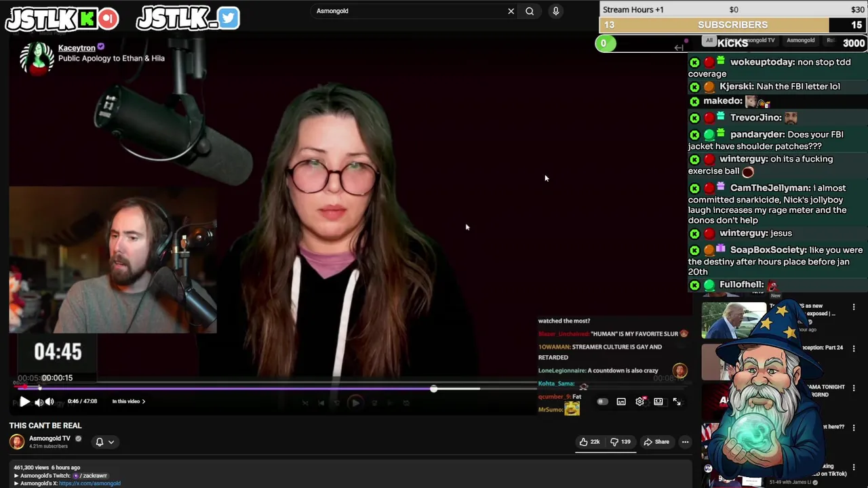Viewport: 868px width, 488px height.
Task: Click the green X beside TrevorJino
Action: tap(694, 118)
